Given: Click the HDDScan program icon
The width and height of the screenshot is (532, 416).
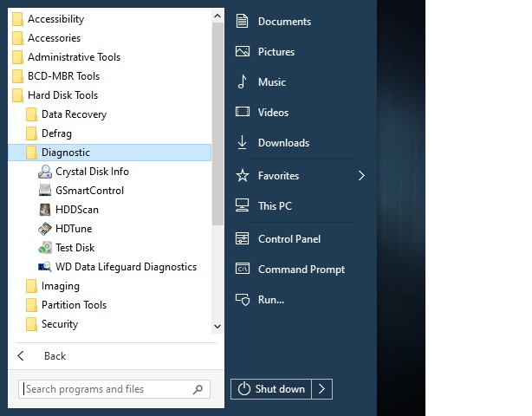Looking at the screenshot, I should (x=45, y=210).
